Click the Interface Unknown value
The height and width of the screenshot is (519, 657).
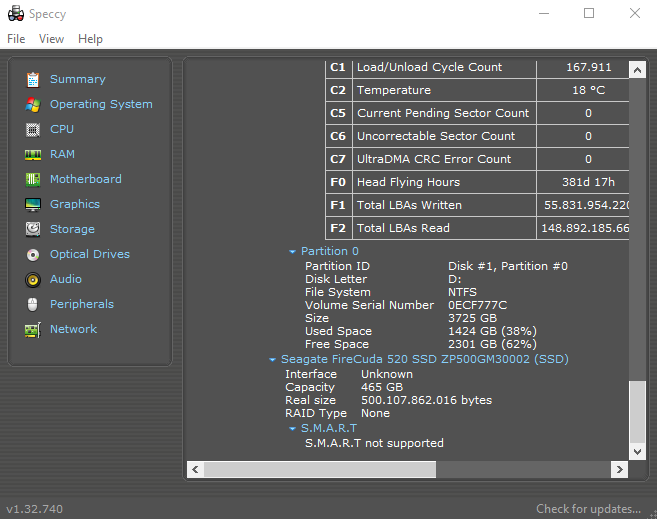(x=387, y=374)
